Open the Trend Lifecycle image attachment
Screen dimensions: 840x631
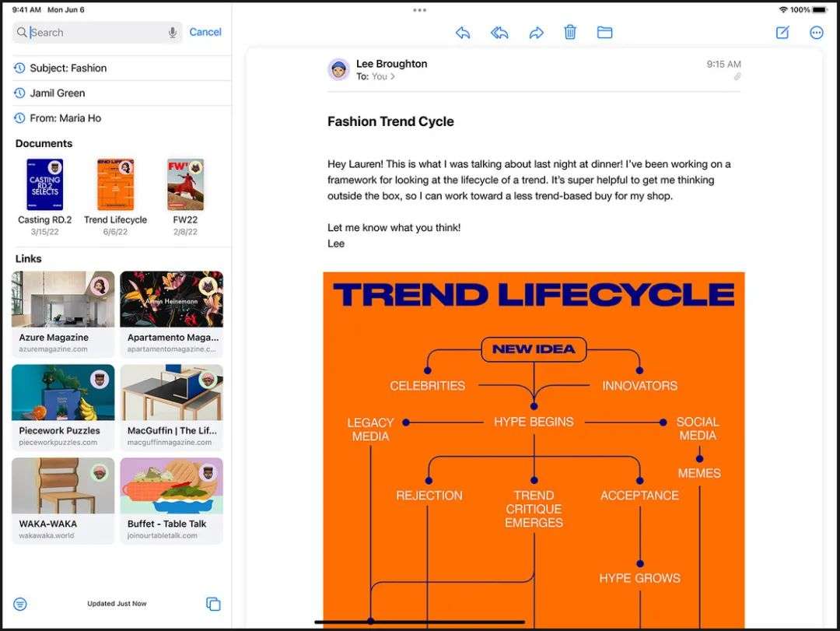click(x=534, y=450)
